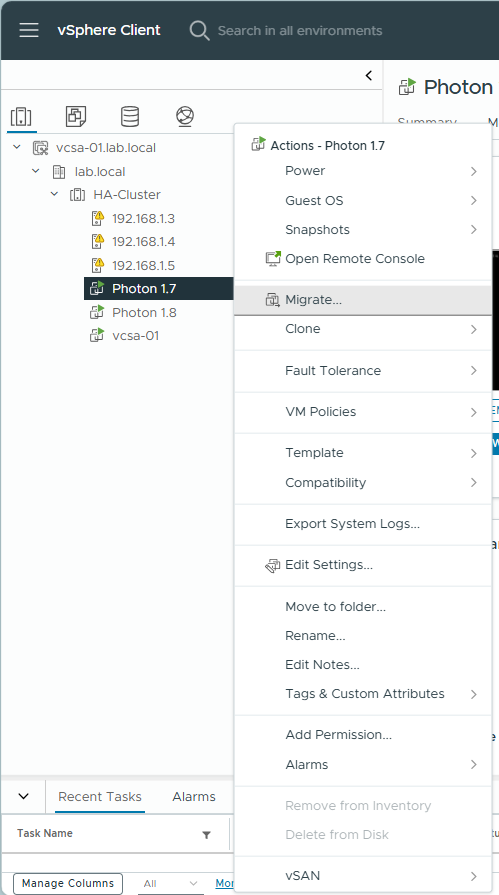This screenshot has width=499, height=895.
Task: Select lab.local datacenter in the tree
Action: click(100, 171)
